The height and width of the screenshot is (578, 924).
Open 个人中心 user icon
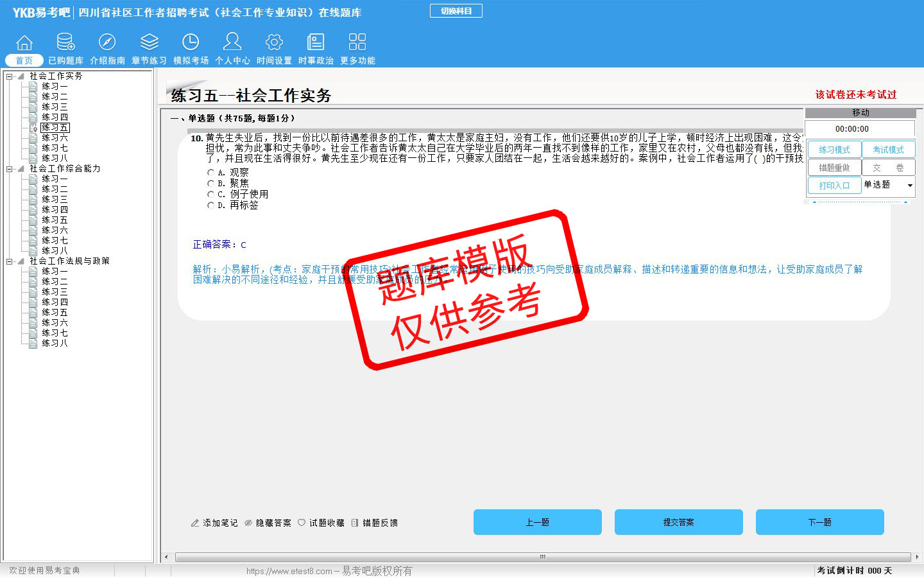(232, 43)
